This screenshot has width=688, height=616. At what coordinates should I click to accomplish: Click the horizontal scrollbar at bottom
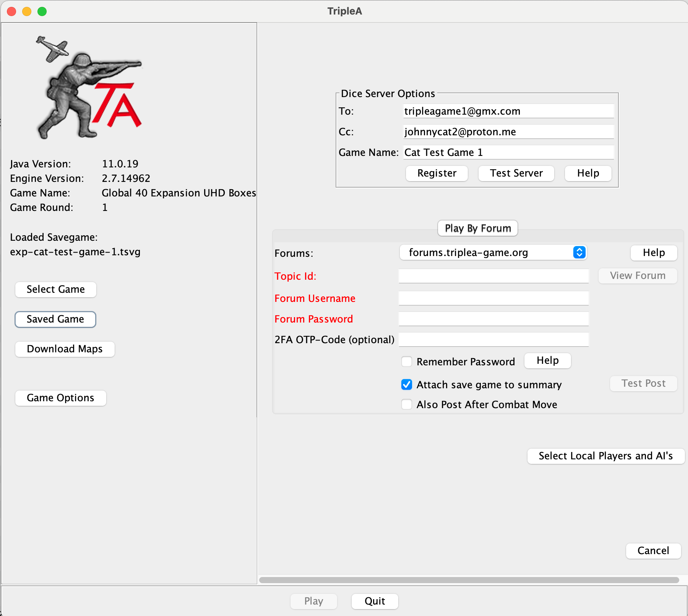pyautogui.click(x=469, y=580)
